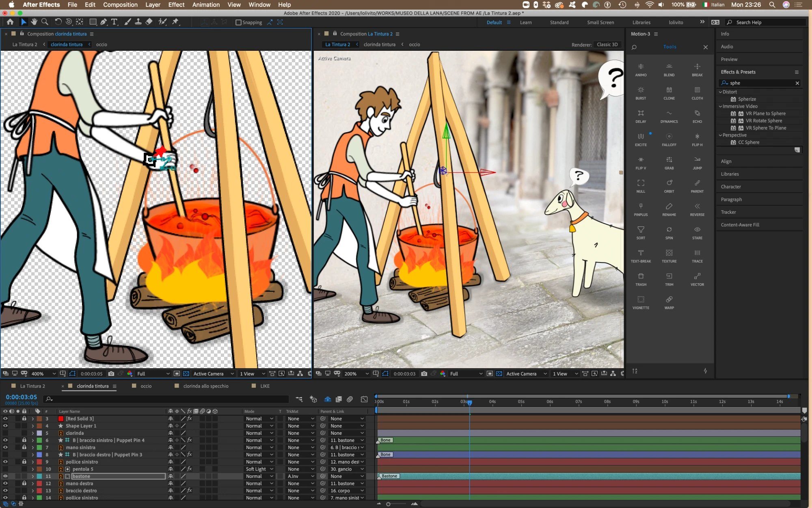Open the 1 View dropdown in right viewer
Screen dimensions: 812x508
tap(566, 373)
